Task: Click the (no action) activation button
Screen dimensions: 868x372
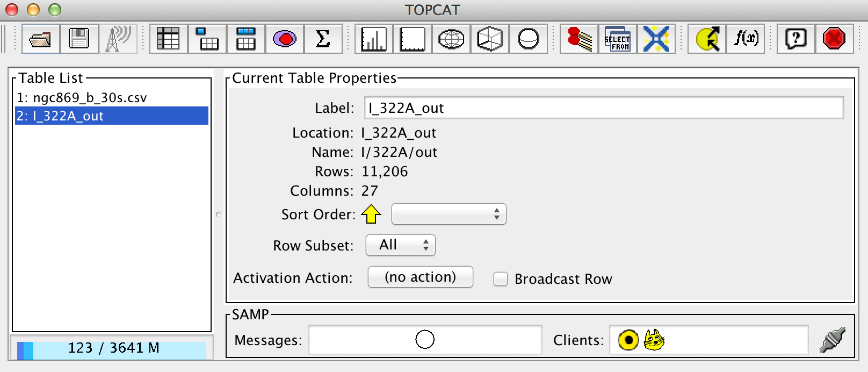Action: [x=421, y=277]
